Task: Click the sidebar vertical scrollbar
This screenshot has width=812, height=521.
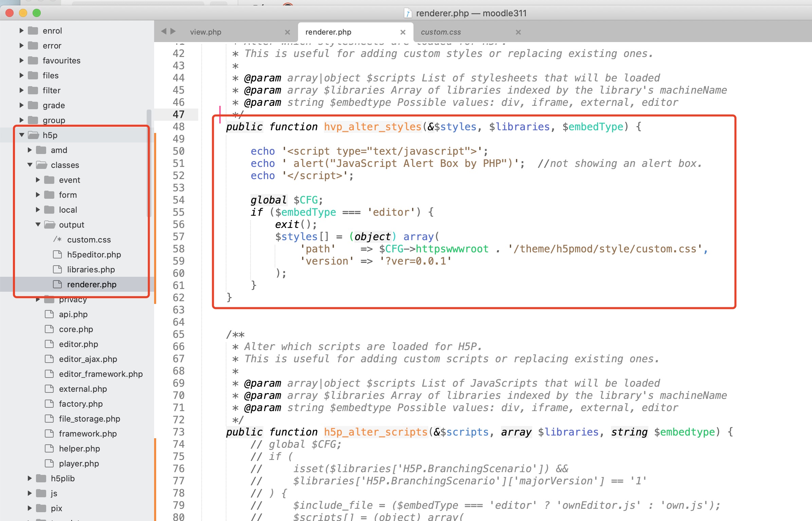Action: pos(149,163)
